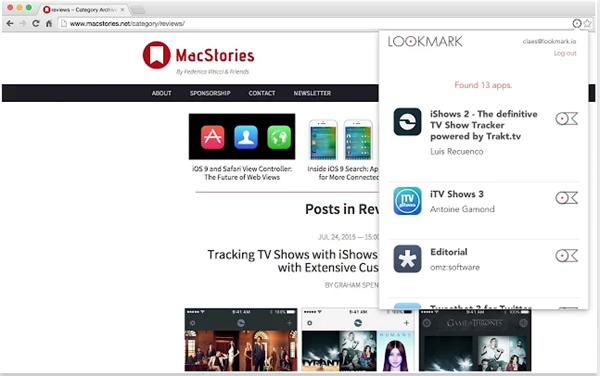Click Log out in Lookmark panel
The image size is (600, 376).
point(565,53)
